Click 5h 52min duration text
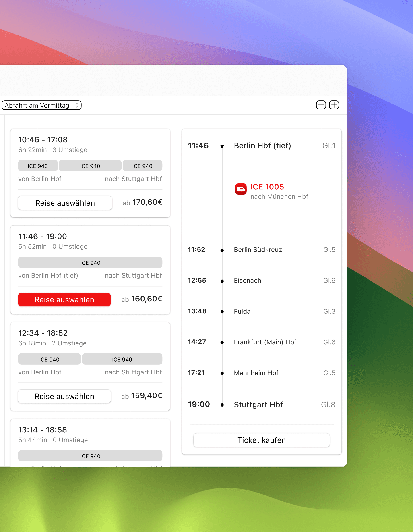The width and height of the screenshot is (413, 532). [32, 246]
